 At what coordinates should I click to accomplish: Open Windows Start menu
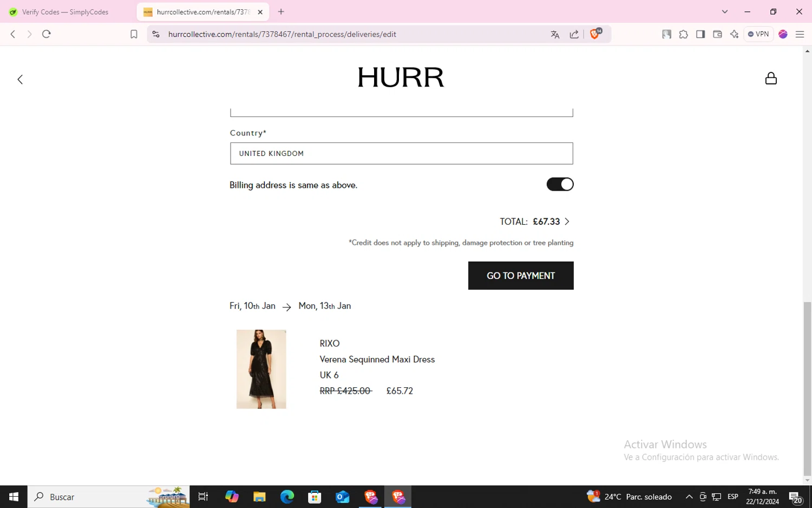14,497
